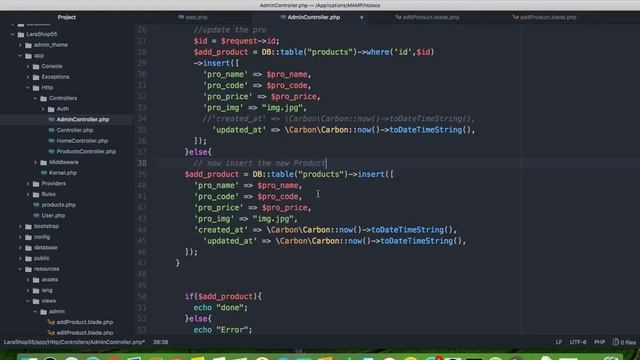640x360 pixels.
Task: Open the PHP grammar selector
Action: (599, 342)
